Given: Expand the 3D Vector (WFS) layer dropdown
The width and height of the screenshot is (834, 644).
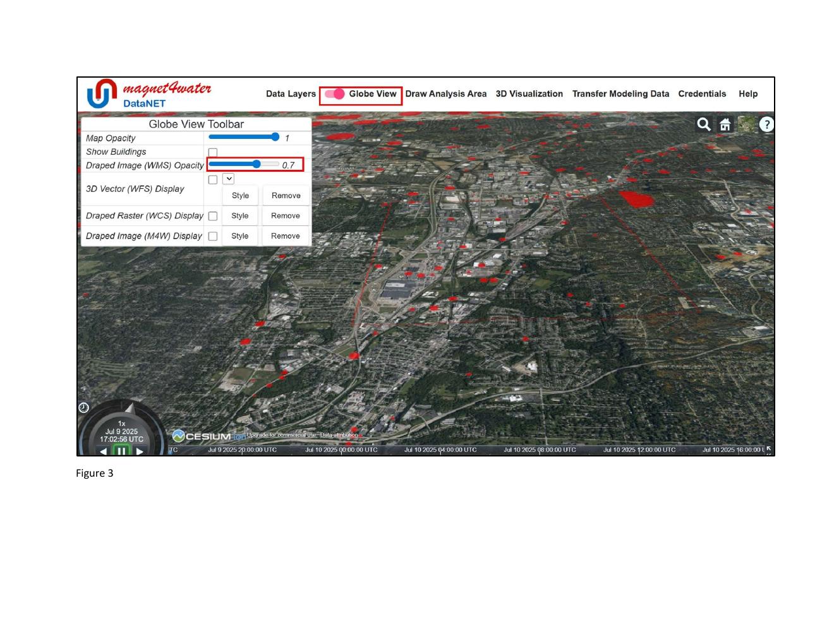Looking at the screenshot, I should pos(229,179).
